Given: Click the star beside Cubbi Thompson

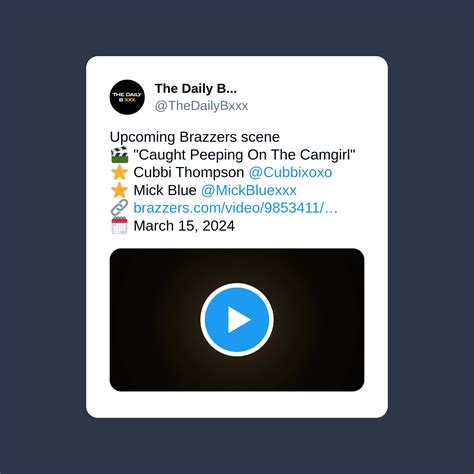Looking at the screenshot, I should coord(119,172).
